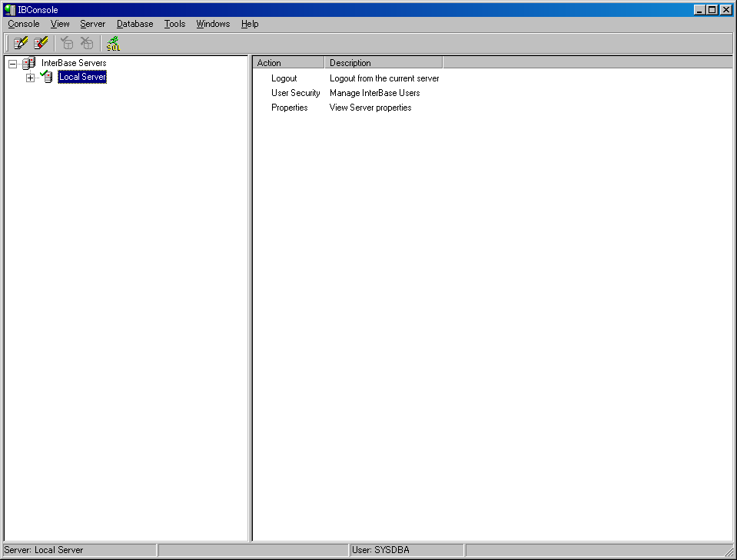Sort by the Action column header

click(288, 63)
